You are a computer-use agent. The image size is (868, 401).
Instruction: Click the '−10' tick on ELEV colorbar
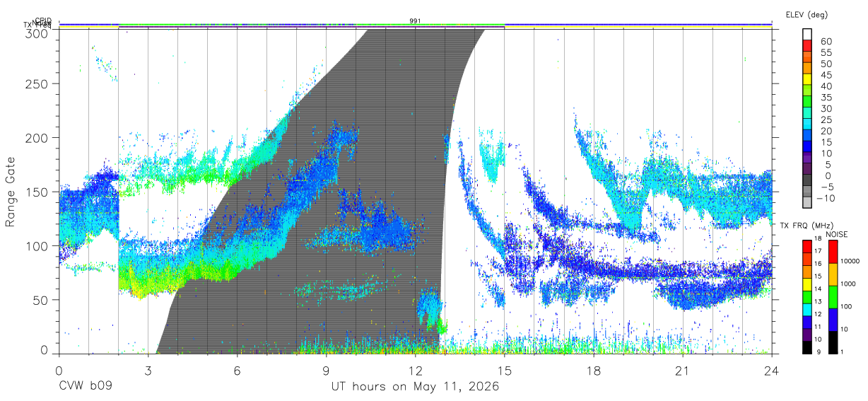[x=826, y=198]
